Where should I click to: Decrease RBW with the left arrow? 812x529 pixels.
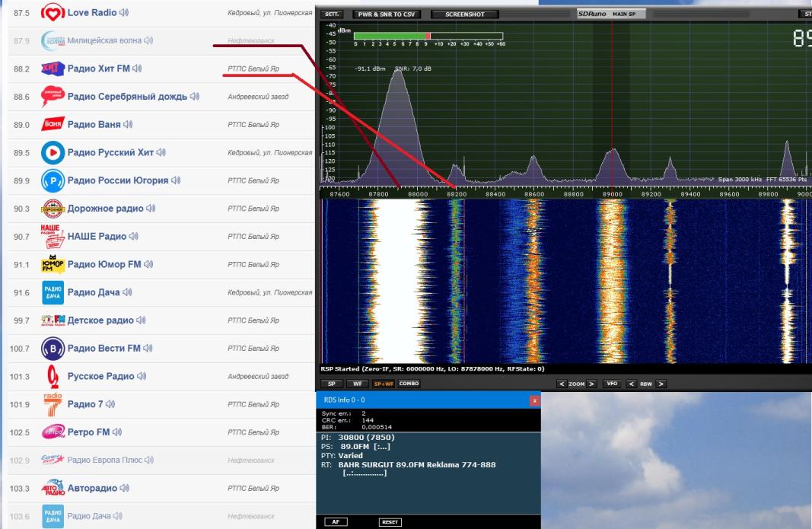click(632, 384)
